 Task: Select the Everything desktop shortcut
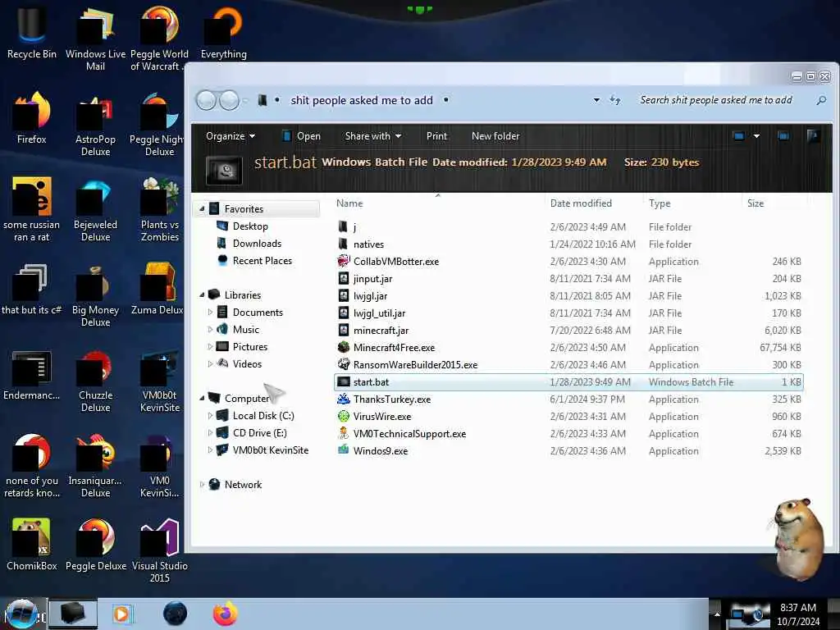click(x=223, y=32)
